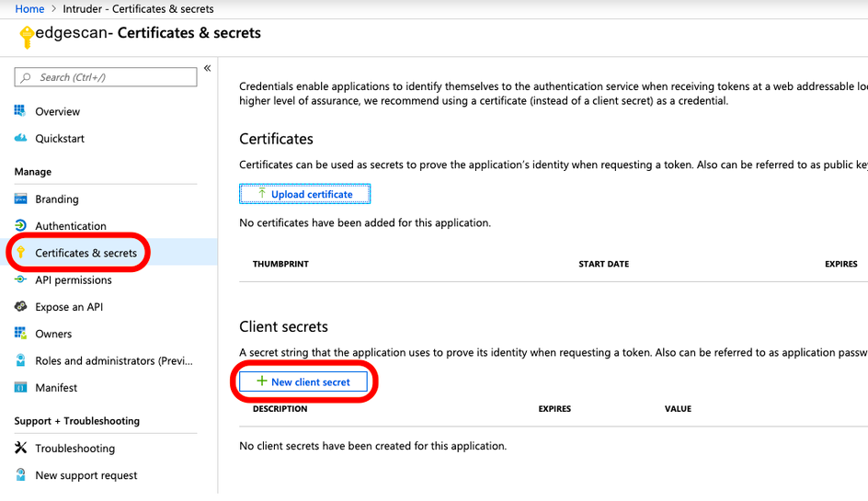The height and width of the screenshot is (501, 868).
Task: Click the large key icon in page title
Action: 26,37
